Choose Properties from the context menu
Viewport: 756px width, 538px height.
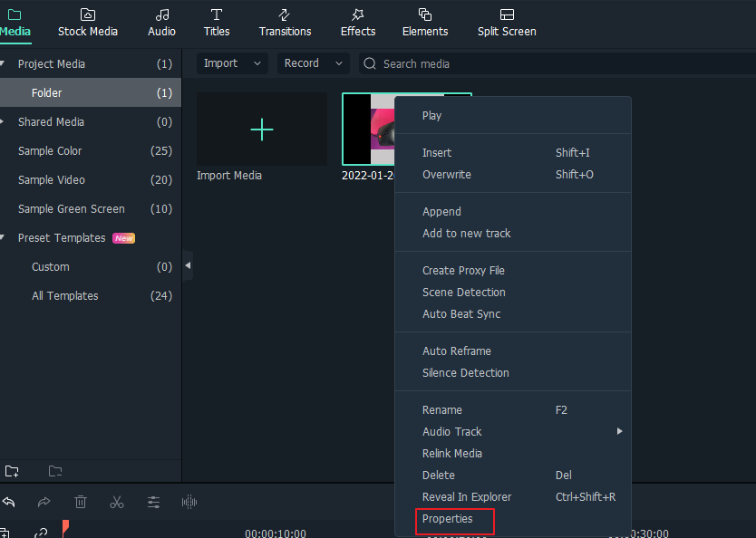pos(448,519)
